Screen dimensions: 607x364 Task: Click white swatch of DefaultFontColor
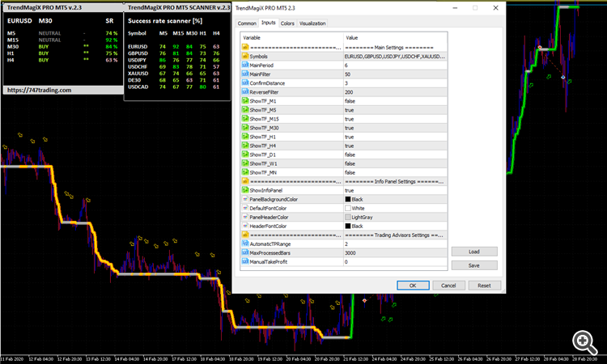[348, 208]
